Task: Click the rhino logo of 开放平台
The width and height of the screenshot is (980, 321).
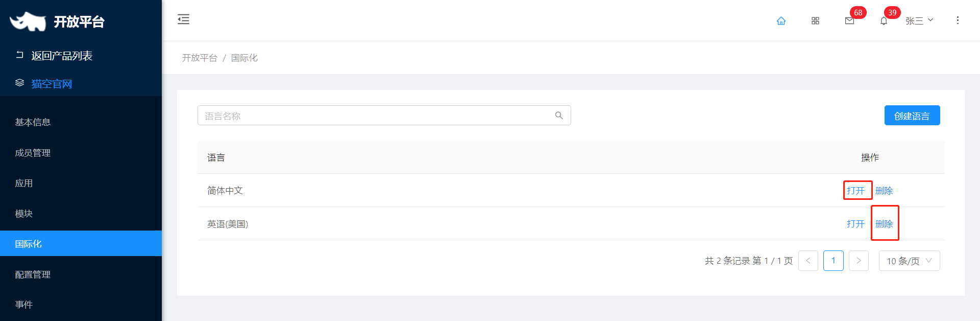Action: coord(28,21)
